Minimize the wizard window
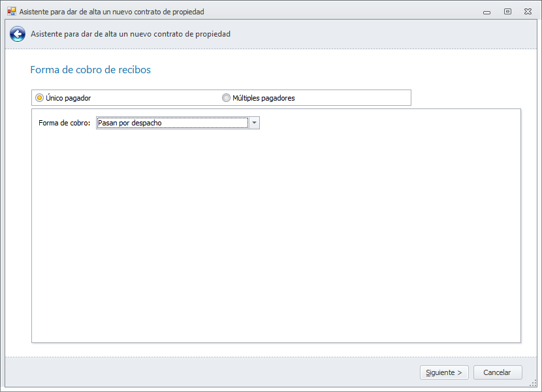 (486, 12)
